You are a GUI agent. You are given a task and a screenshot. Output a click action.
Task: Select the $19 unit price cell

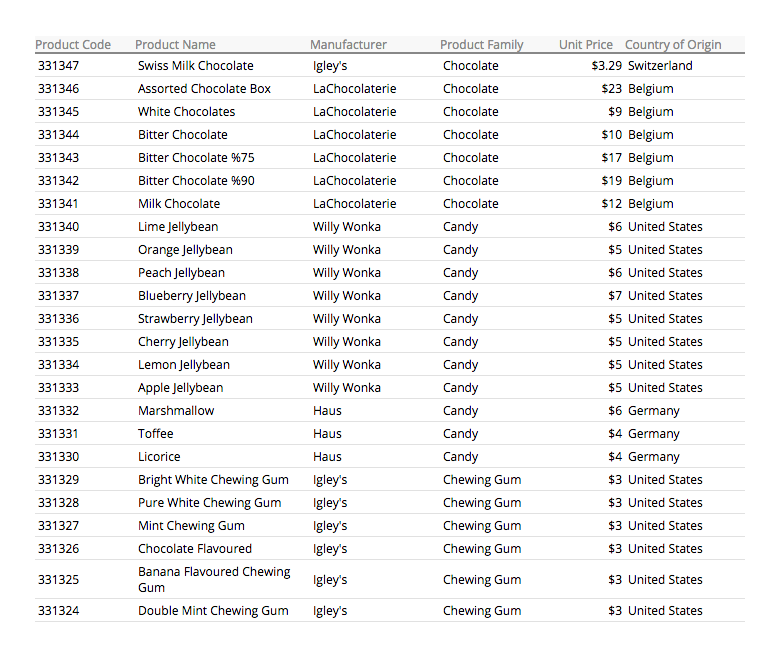[612, 181]
